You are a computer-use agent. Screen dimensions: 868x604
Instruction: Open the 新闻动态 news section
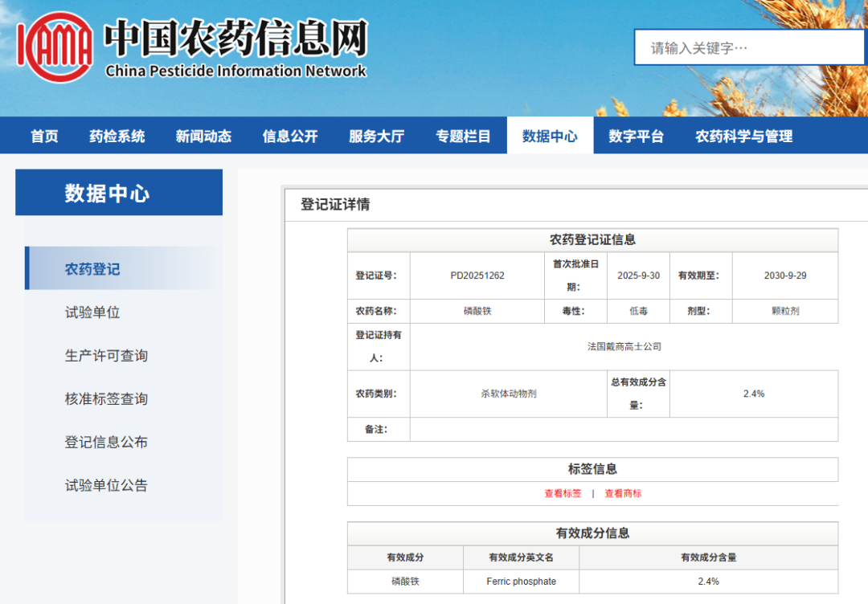(203, 136)
